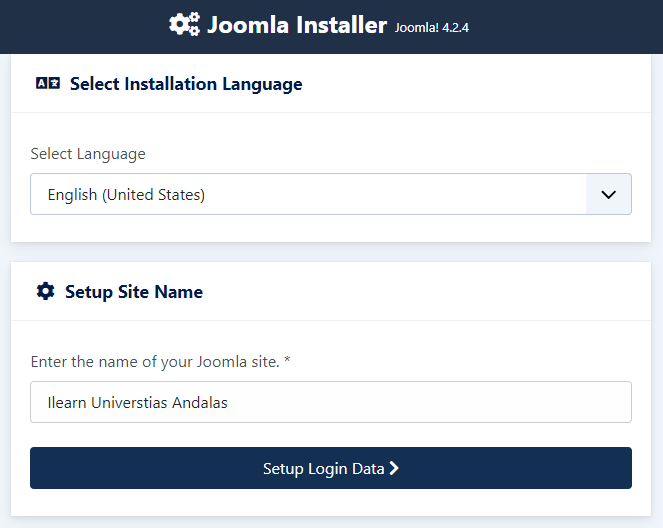Click the required asterisk beside the site name label
The image size is (663, 528).
(287, 360)
